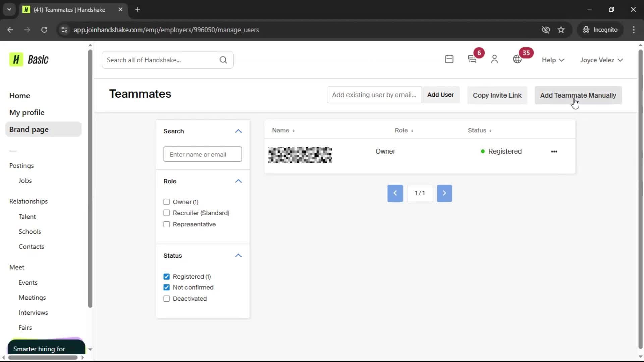Click the Copy Invite Link button
This screenshot has width=644, height=362.
[497, 95]
